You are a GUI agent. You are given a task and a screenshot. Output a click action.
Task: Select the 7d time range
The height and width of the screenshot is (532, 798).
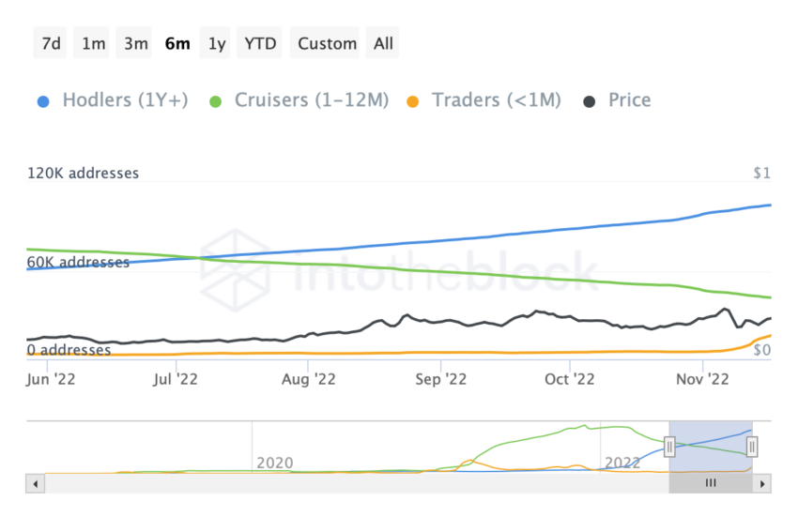(51, 43)
